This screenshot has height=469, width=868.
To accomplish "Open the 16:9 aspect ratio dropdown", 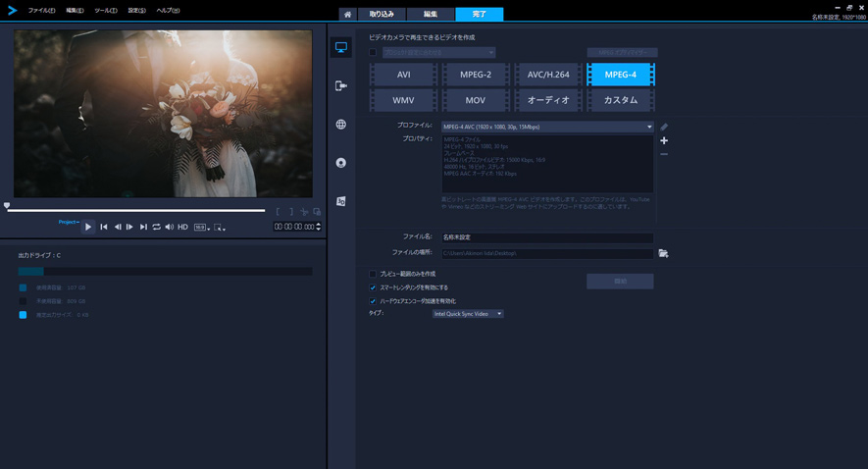I will (x=202, y=228).
